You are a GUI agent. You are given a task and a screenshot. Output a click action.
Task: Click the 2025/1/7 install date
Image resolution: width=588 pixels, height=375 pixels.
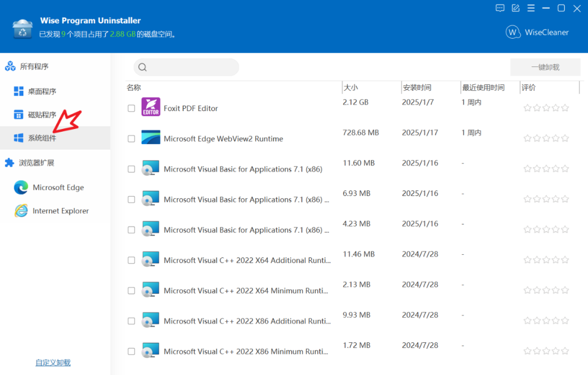pos(418,102)
